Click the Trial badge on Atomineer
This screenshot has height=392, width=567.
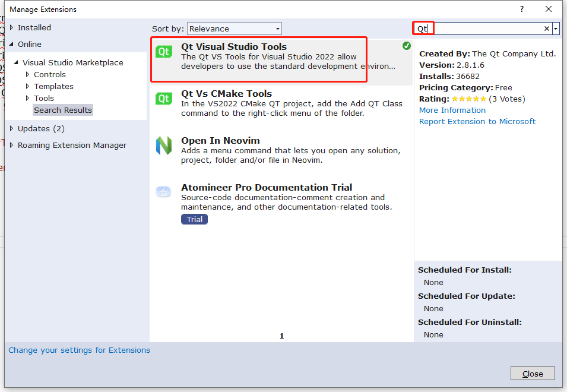click(195, 219)
